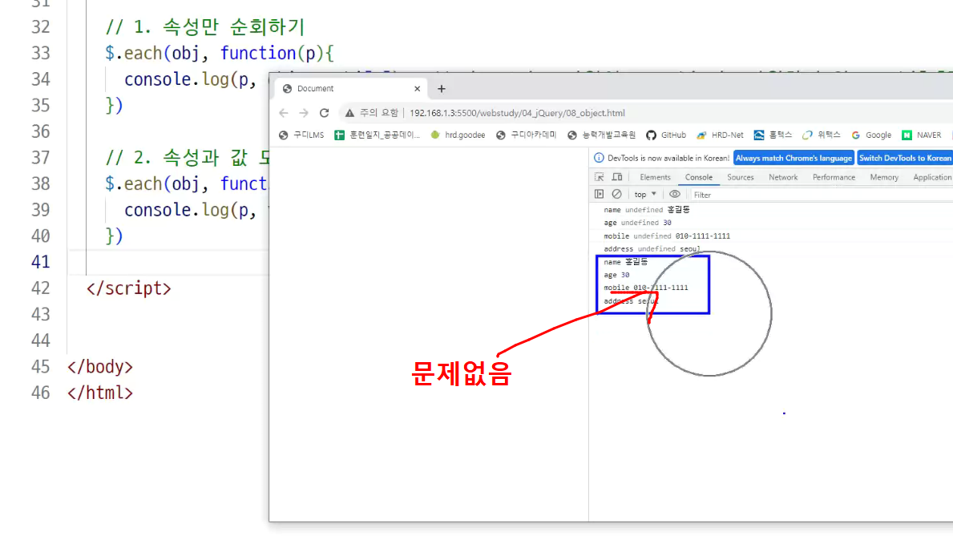Click the live expression eye icon

[x=675, y=195]
